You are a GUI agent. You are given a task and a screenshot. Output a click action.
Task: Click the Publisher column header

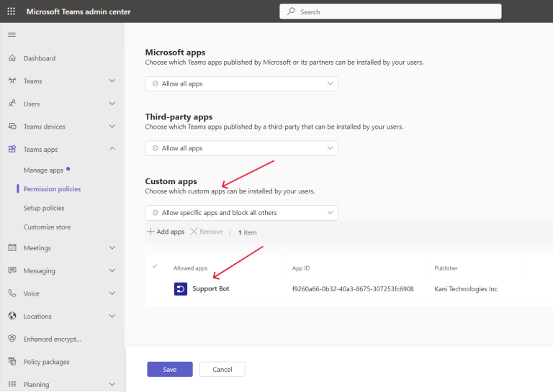point(446,268)
